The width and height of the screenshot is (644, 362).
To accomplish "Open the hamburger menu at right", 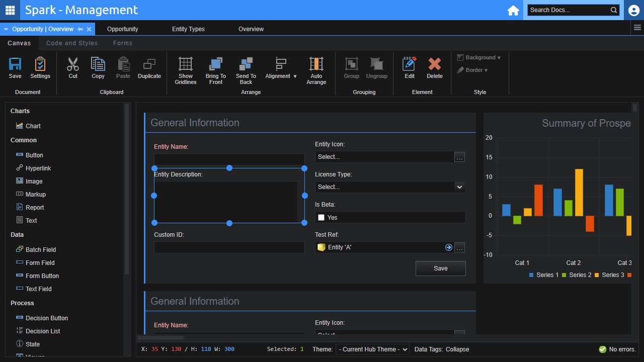I will 637,28.
